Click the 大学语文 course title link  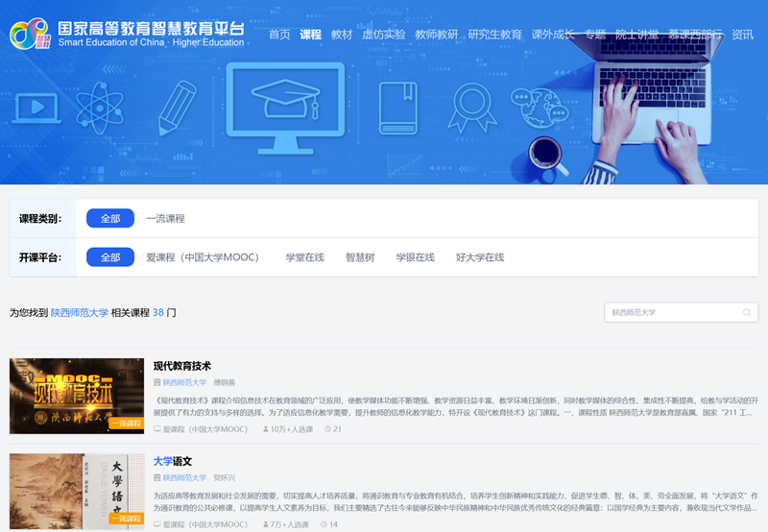click(x=173, y=461)
